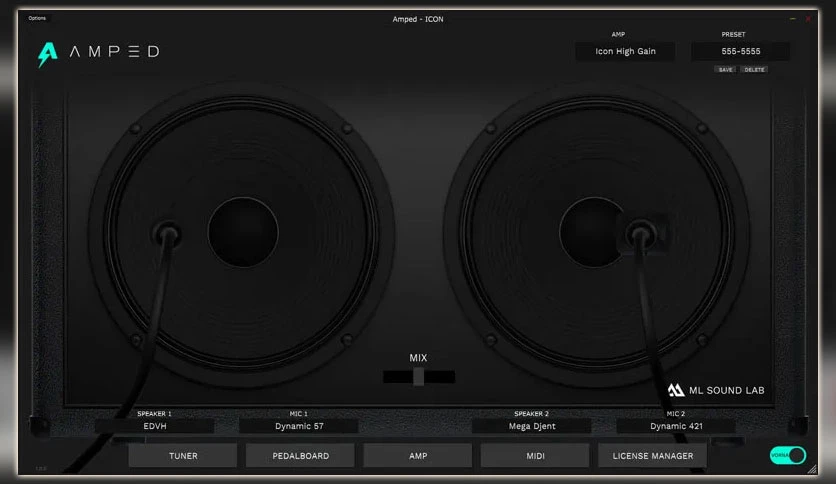Click the Amped lightning bolt logo
The height and width of the screenshot is (484, 836).
tap(47, 54)
